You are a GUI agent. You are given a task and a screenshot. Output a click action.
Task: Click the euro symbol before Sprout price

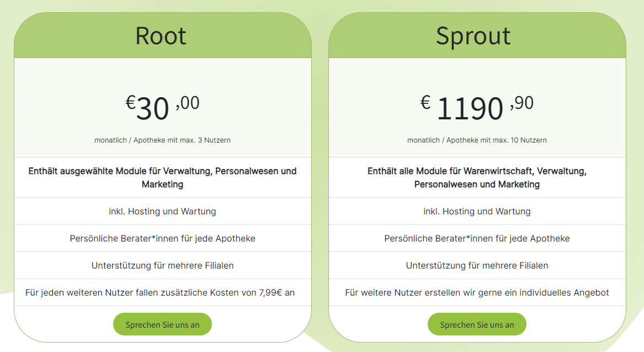[x=425, y=101]
